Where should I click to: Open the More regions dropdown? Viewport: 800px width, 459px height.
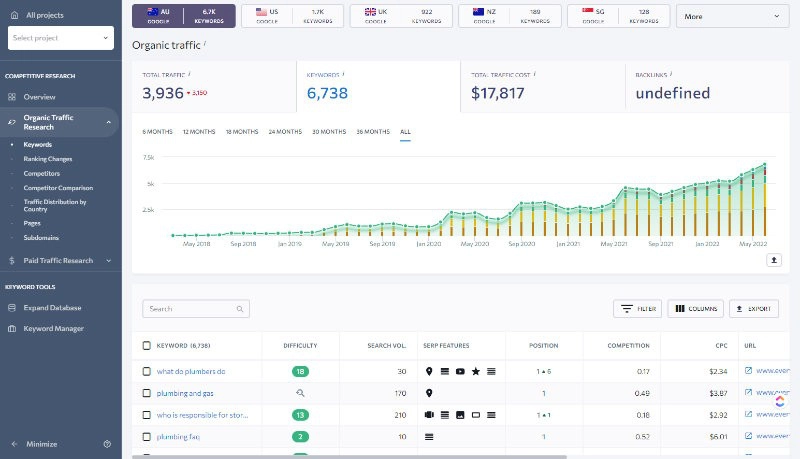[x=733, y=16]
